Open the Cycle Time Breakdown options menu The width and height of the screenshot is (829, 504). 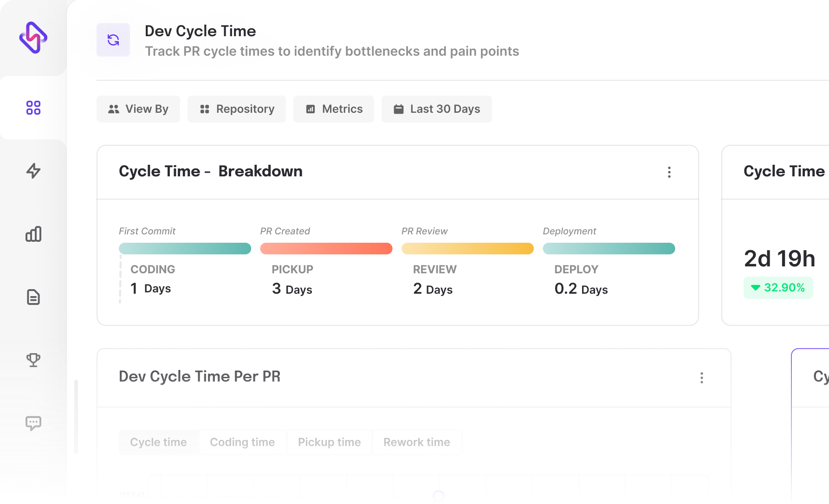pyautogui.click(x=669, y=172)
